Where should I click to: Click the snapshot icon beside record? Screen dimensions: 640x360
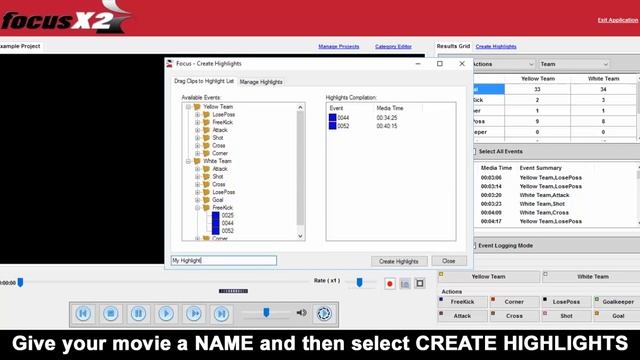(404, 284)
